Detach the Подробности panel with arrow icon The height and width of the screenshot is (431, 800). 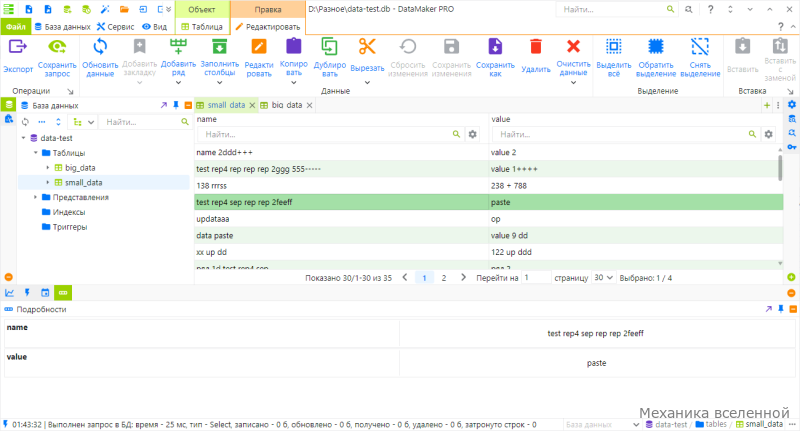pyautogui.click(x=768, y=309)
